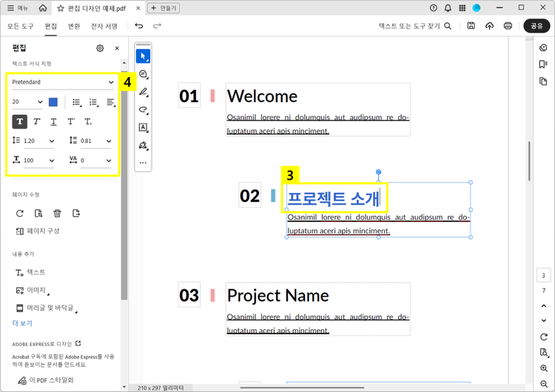
Task: Open the hamburger menu
Action: click(11, 8)
